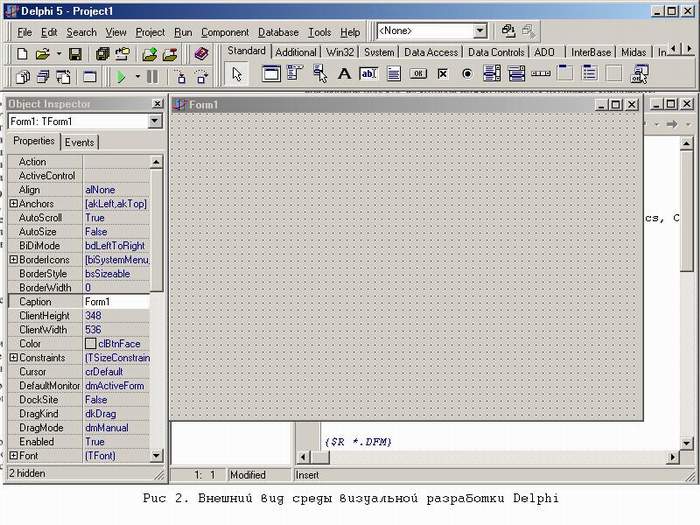Click the Open Project icon

point(122,54)
